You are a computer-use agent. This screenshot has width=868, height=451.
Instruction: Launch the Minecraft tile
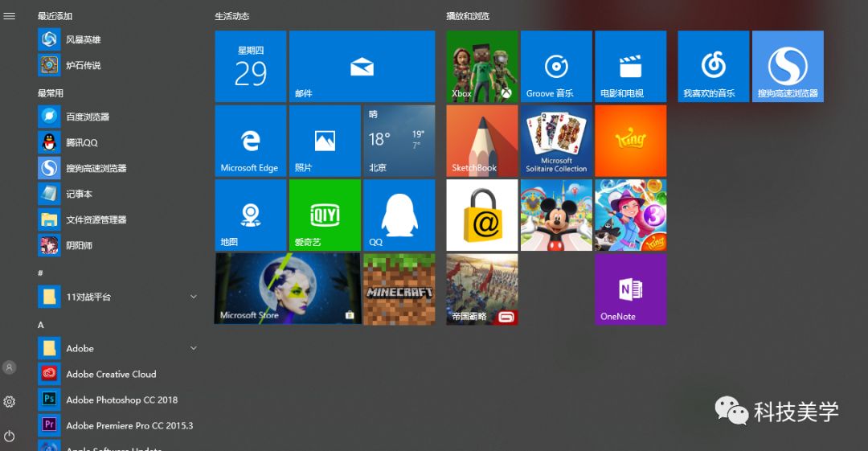pos(399,289)
